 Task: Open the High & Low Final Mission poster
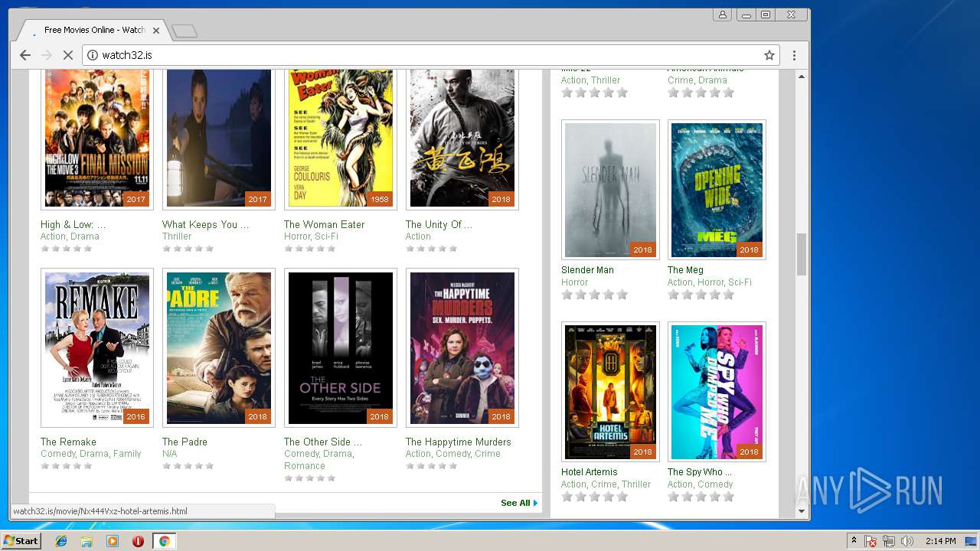pos(97,138)
